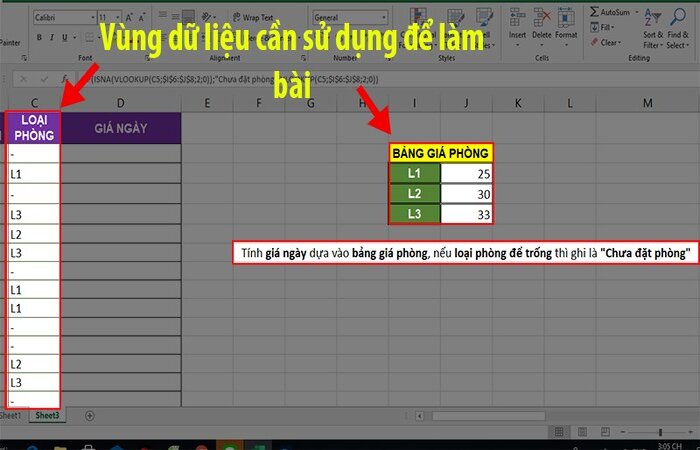Select the BẢNG GIÁ PHÒNG title cell

[x=441, y=153]
